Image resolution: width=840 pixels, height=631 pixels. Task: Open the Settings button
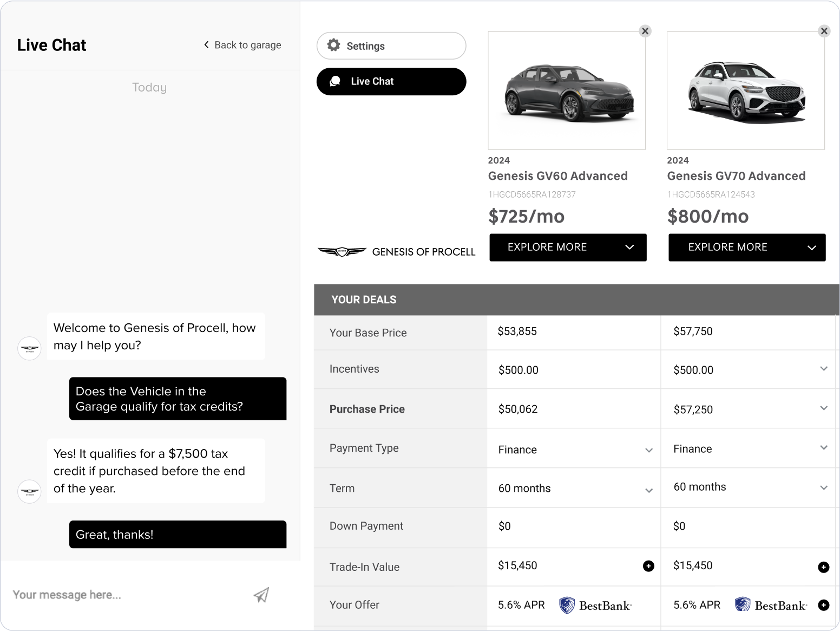click(391, 45)
